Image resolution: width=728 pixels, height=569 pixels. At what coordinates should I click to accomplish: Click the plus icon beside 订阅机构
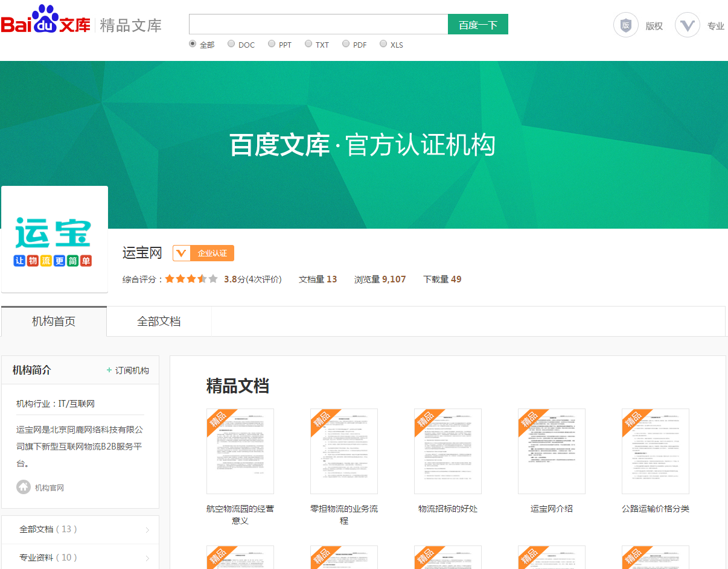[x=109, y=370]
